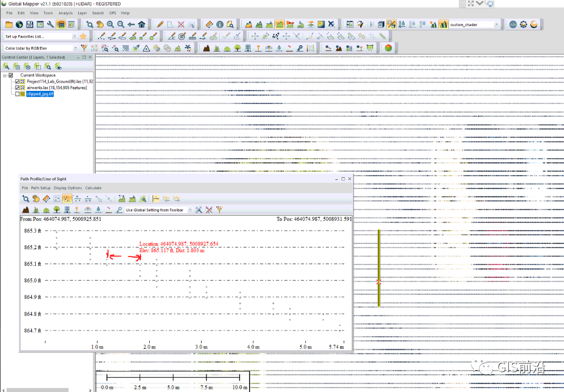Screen dimensions: 564x392
Task: Select the Measure ruler tool in main toolbar
Action: (x=209, y=24)
